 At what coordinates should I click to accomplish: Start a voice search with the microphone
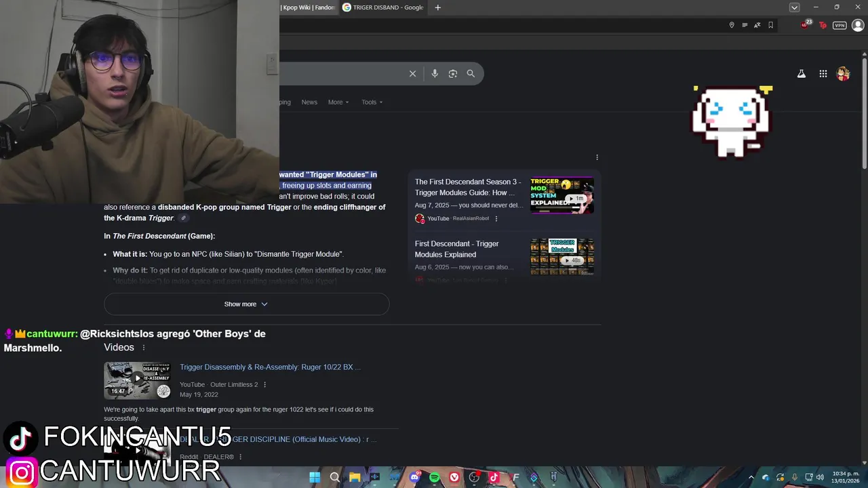click(x=435, y=74)
